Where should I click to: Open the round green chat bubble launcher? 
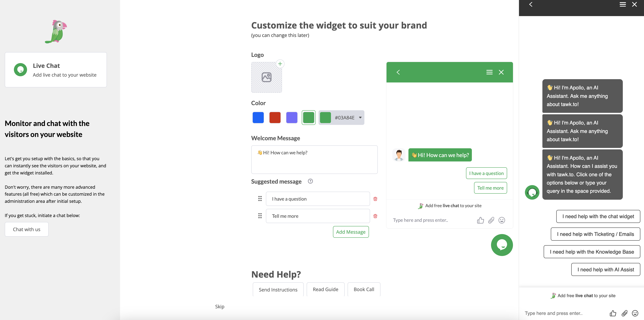pyautogui.click(x=502, y=245)
